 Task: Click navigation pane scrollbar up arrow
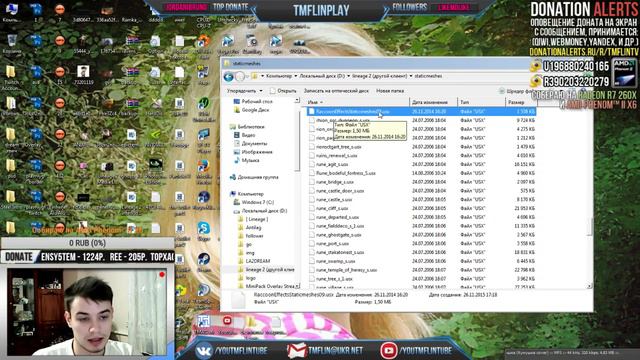pyautogui.click(x=297, y=100)
